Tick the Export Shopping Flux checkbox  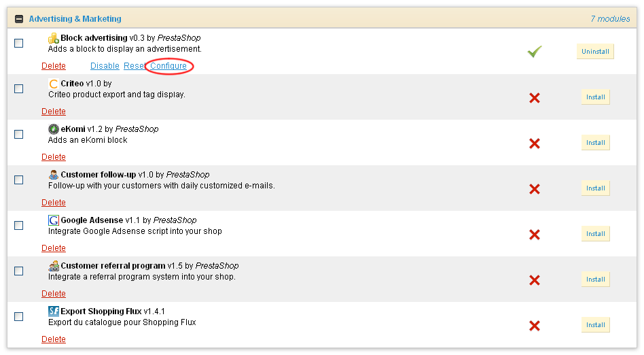tap(19, 316)
